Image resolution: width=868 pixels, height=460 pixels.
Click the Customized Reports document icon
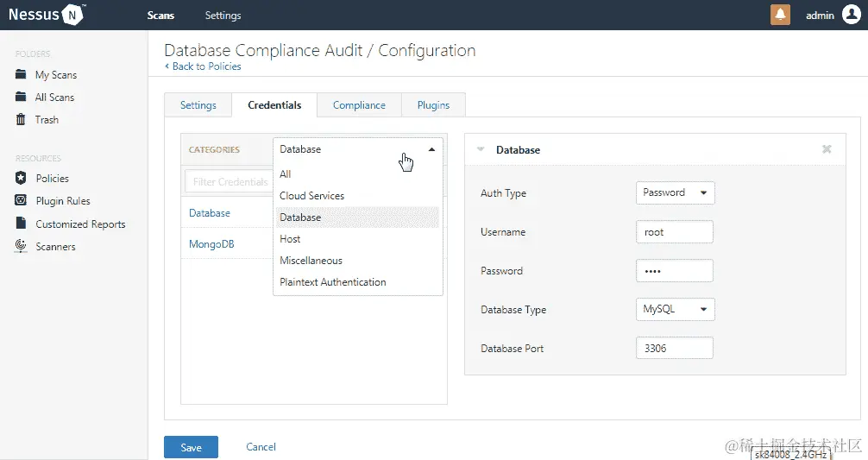tap(21, 224)
